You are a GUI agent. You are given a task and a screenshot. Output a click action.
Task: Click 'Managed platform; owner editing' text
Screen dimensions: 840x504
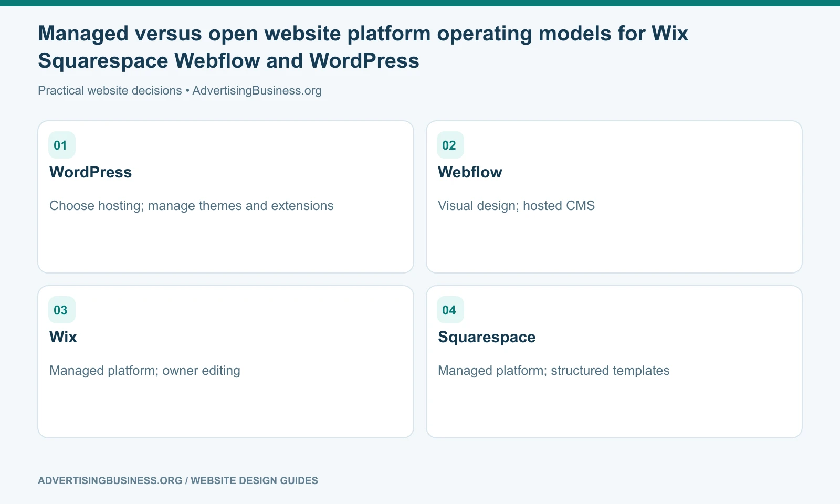pyautogui.click(x=145, y=371)
